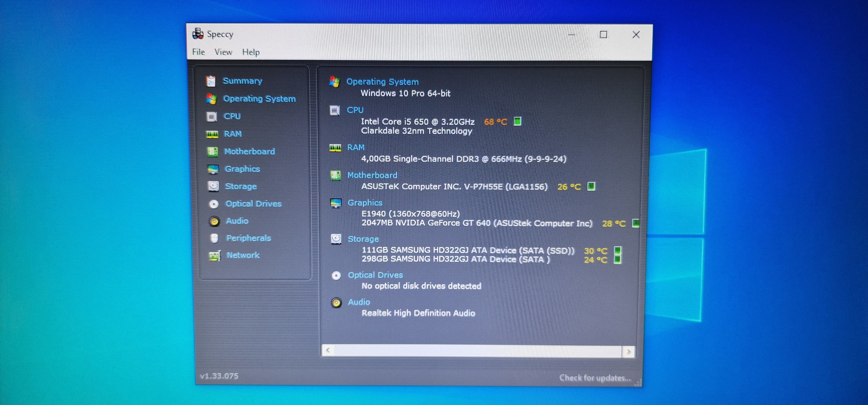Screen dimensions: 868x405
Task: Click the RAM stick icon in sidebar
Action: click(x=212, y=134)
